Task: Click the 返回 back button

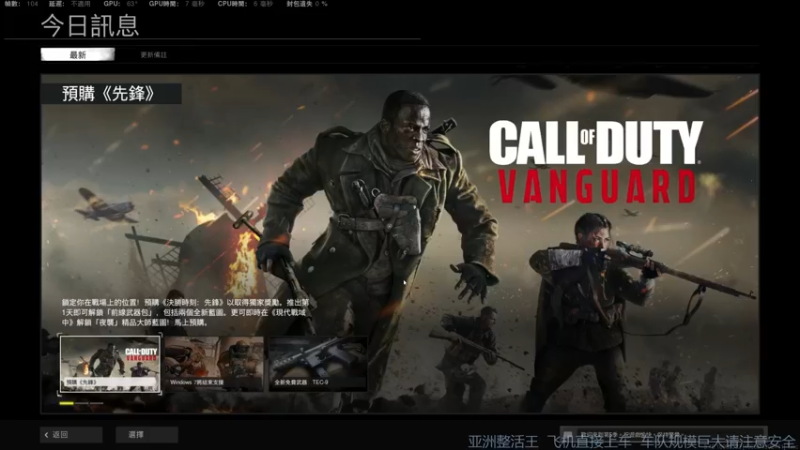Action: (x=71, y=435)
